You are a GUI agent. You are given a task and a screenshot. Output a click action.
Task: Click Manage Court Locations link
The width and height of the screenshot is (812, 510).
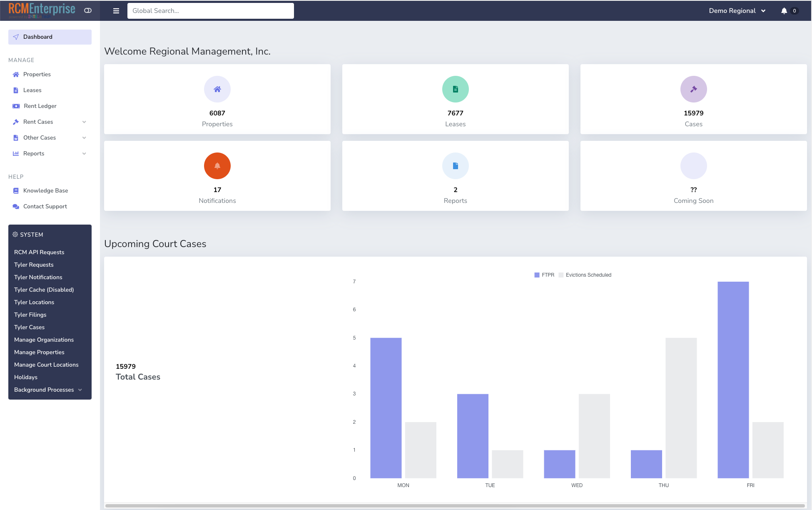46,365
